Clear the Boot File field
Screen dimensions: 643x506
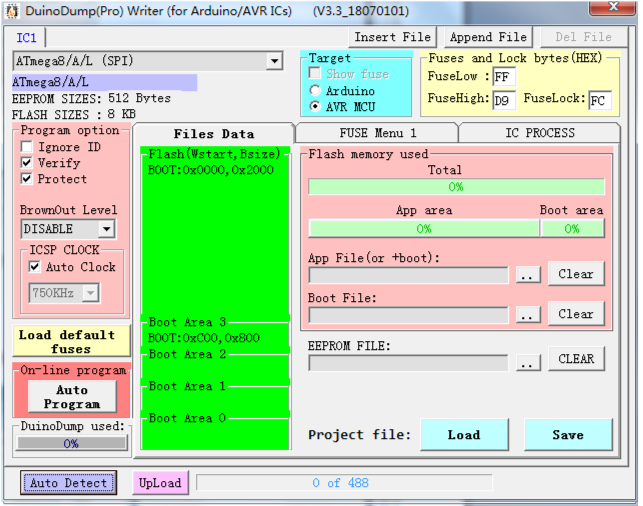pos(576,314)
